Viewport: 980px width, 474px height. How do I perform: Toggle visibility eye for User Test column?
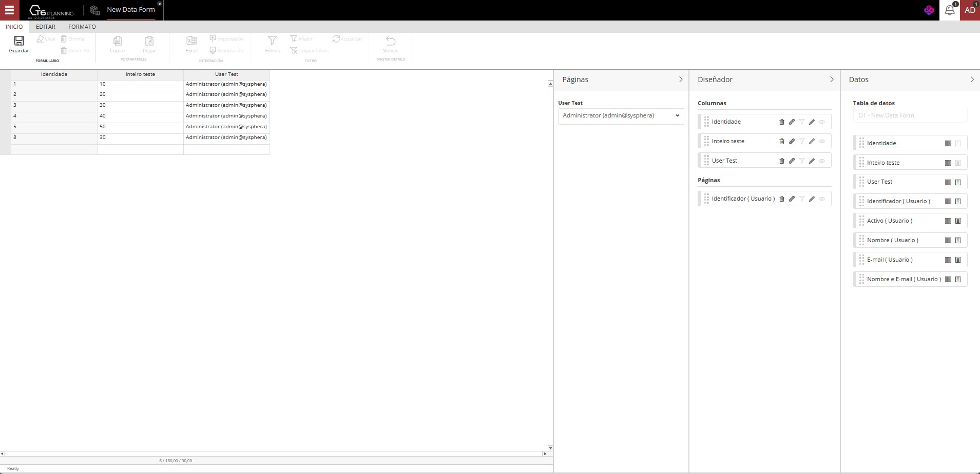click(822, 161)
